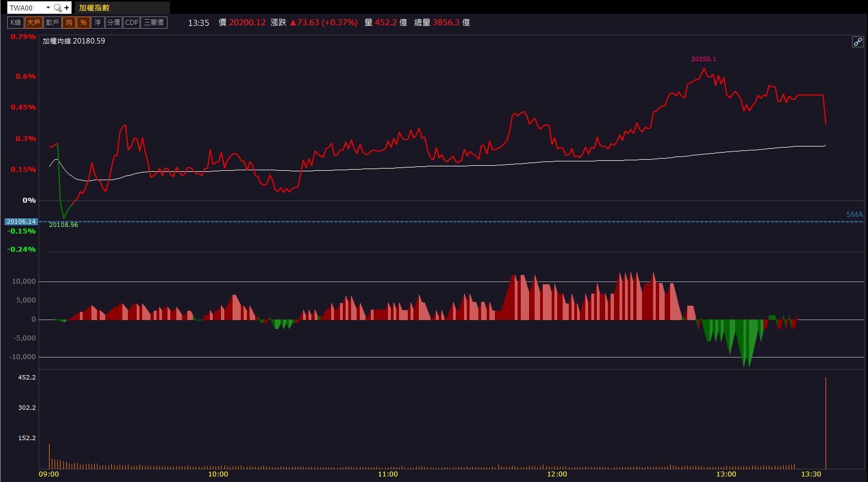This screenshot has height=482, width=868.
Task: Enable the 浮 toolbar option
Action: [x=98, y=23]
